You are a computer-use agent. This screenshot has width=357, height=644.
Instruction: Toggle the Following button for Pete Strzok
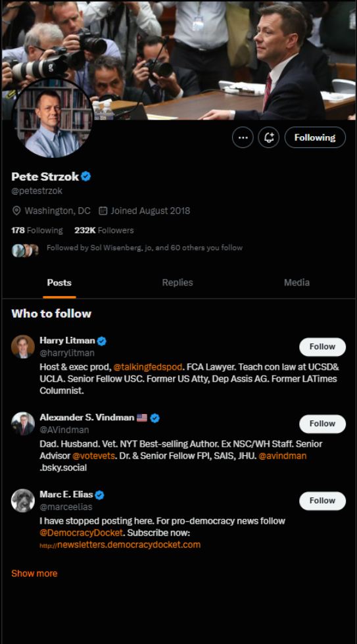click(315, 137)
